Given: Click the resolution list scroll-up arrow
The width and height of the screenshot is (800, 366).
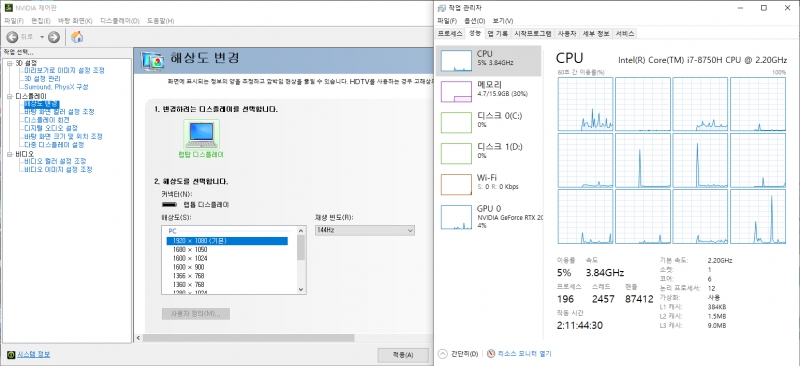Looking at the screenshot, I should (x=301, y=231).
